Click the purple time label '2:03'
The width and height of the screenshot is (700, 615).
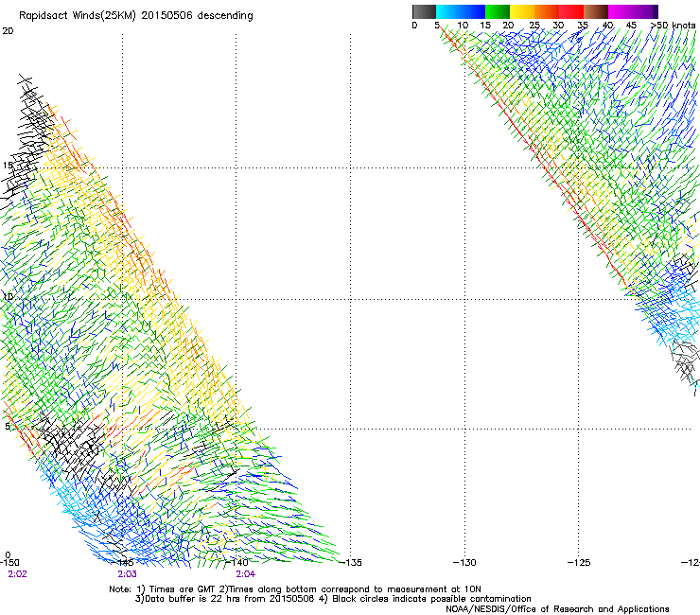[128, 574]
